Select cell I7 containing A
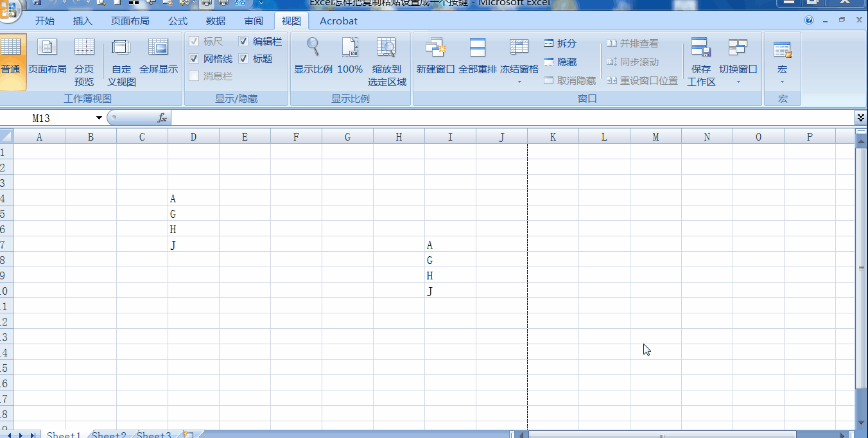Screen dimensions: 868x438 (x=450, y=245)
